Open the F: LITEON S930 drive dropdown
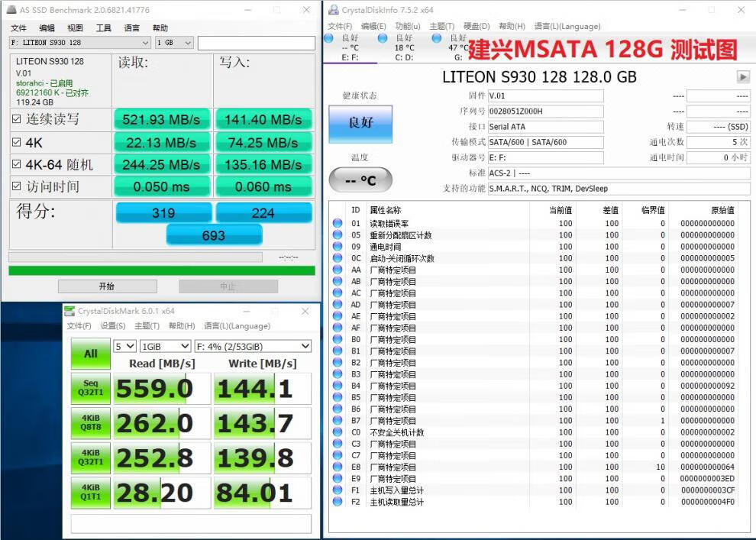The image size is (756, 540). tap(79, 43)
